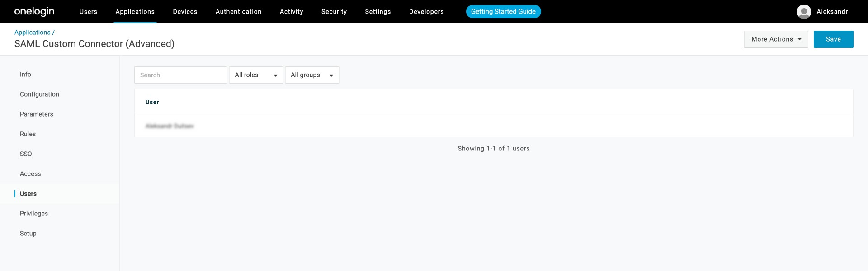Viewport: 868px width, 271px height.
Task: Focus the user Search field
Action: (x=181, y=75)
